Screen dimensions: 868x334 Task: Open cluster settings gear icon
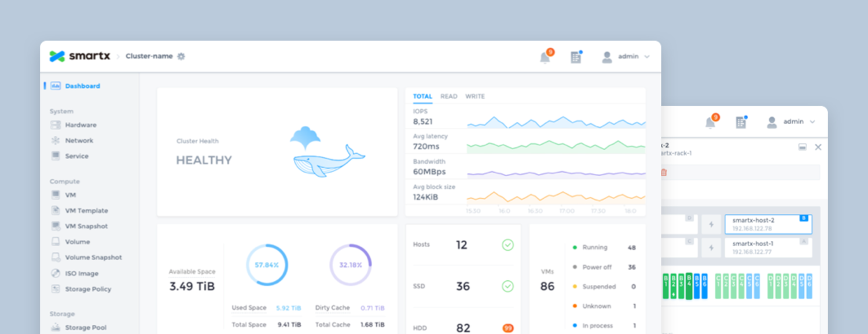(181, 56)
